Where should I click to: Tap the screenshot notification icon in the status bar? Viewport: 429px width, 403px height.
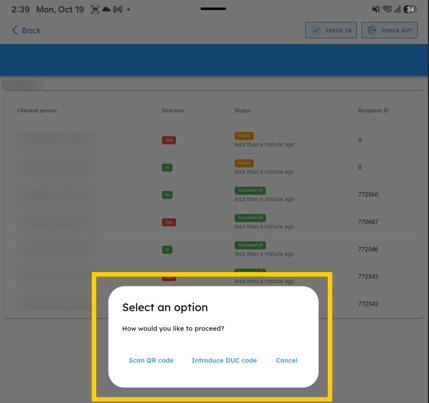tap(95, 9)
